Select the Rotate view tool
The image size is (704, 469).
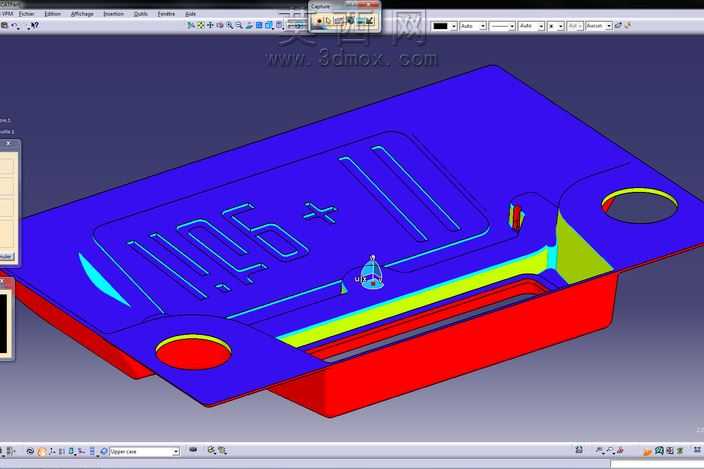coord(220,26)
